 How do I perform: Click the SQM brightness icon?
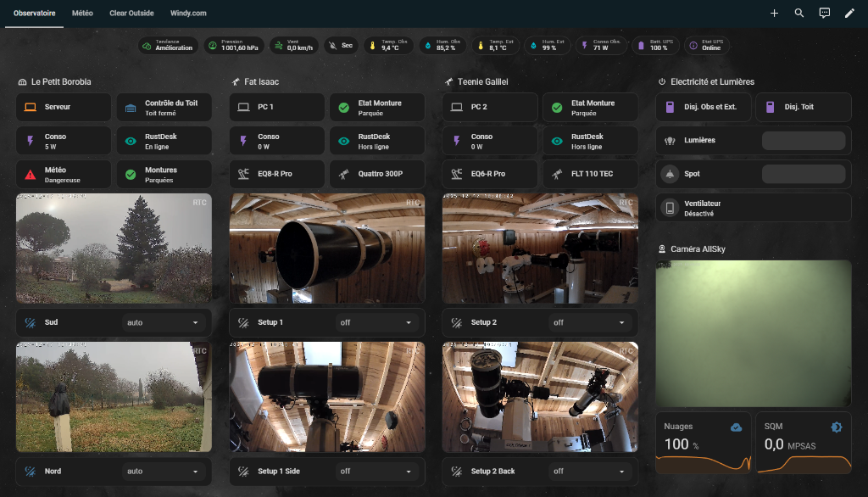(x=837, y=427)
